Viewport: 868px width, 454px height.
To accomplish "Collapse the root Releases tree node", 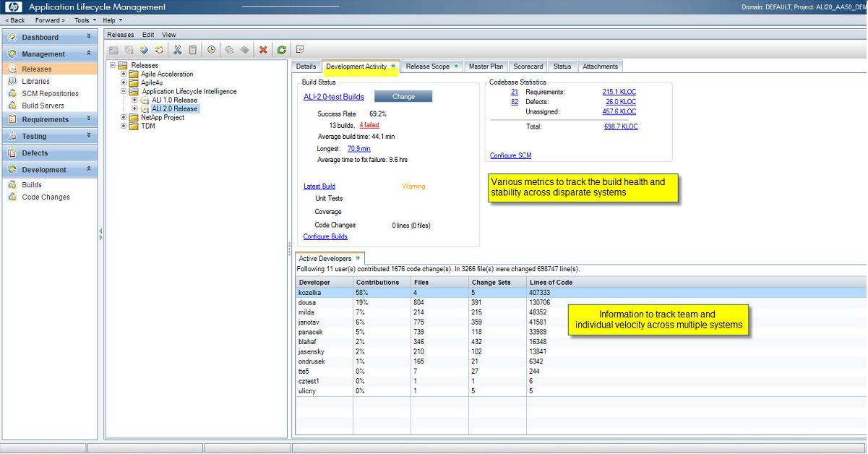I will pos(113,66).
